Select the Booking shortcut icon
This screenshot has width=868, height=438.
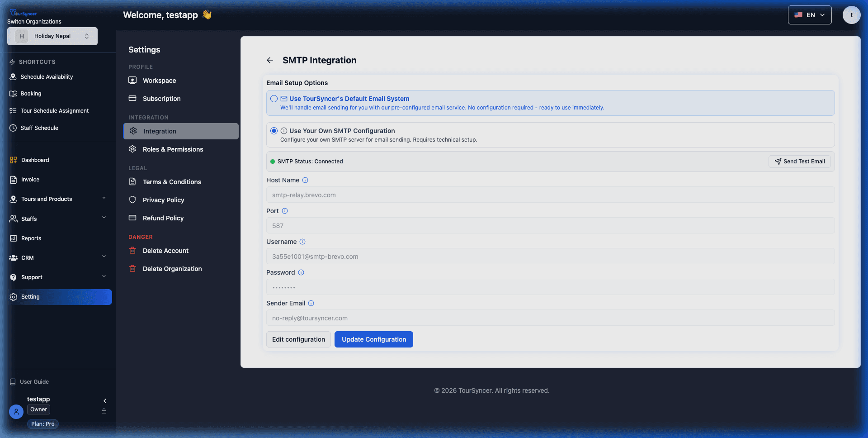13,93
